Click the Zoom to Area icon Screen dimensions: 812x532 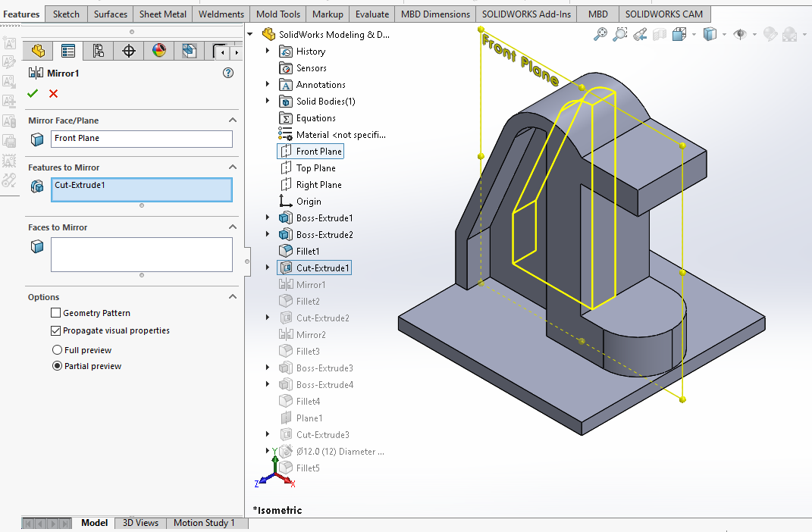click(620, 34)
